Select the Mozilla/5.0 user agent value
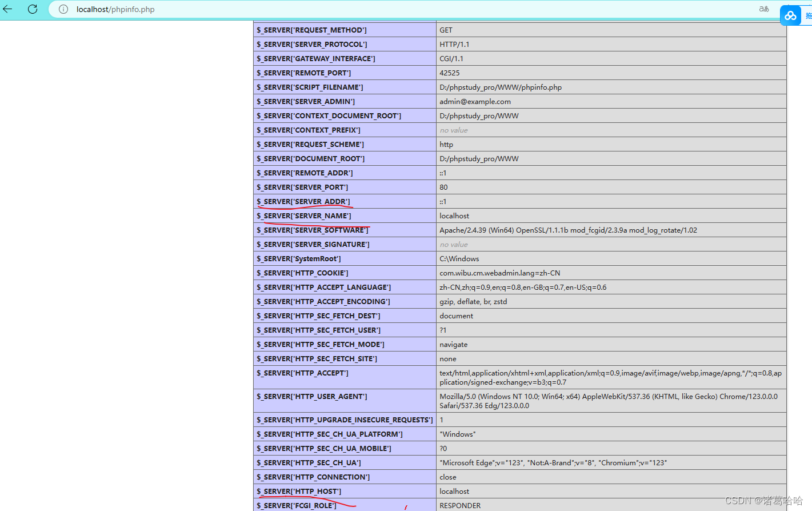The image size is (812, 511). click(609, 401)
